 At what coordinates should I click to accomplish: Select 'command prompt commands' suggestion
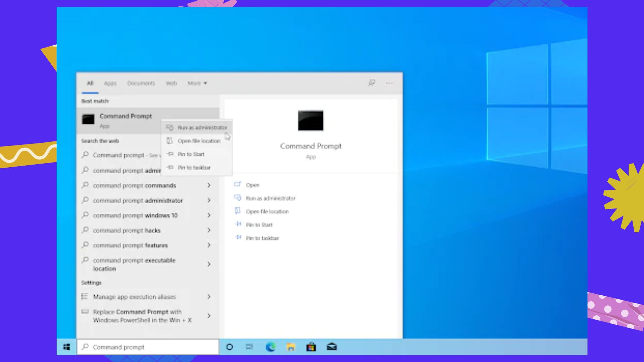tap(148, 185)
